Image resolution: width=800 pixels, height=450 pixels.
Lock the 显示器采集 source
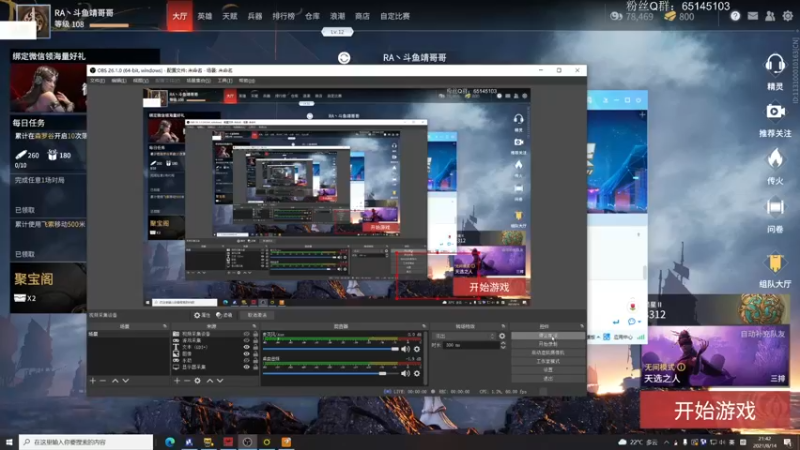(x=255, y=367)
